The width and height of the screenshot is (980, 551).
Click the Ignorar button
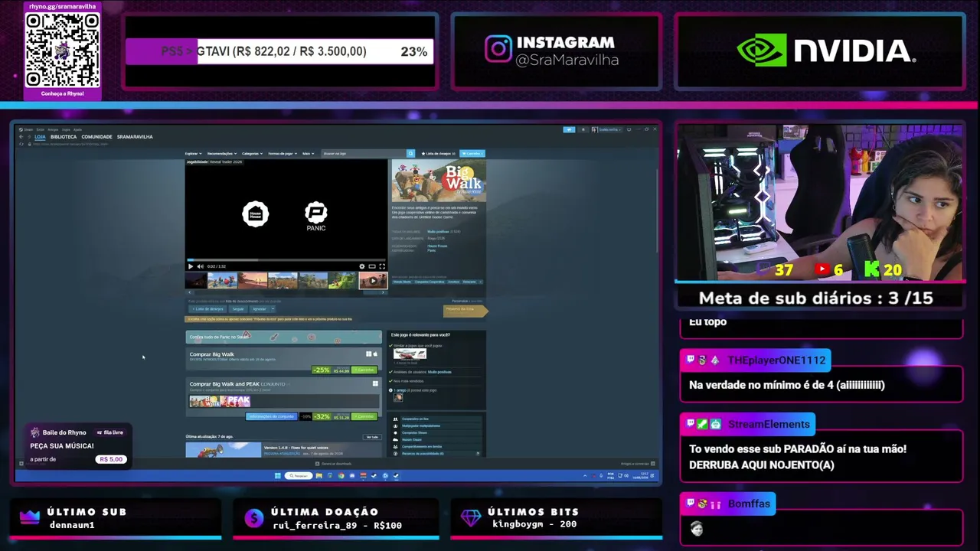(x=260, y=309)
